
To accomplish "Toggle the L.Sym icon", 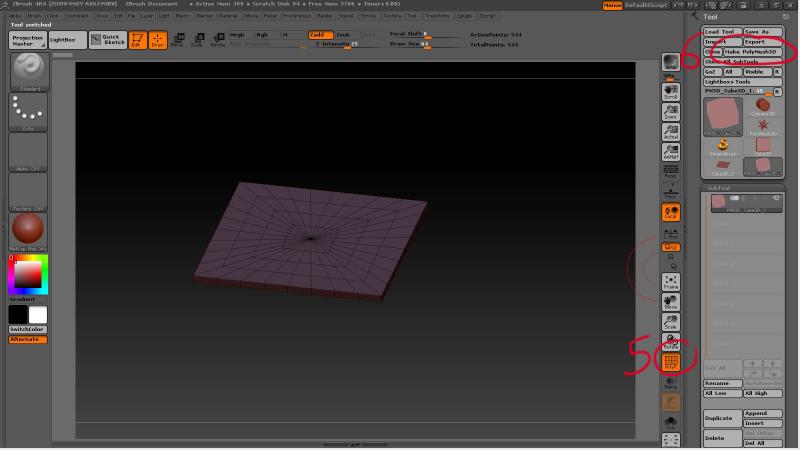I will (670, 233).
